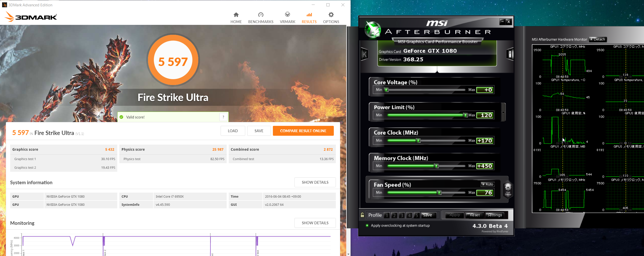Select Afterburner Profile 2

coord(394,215)
